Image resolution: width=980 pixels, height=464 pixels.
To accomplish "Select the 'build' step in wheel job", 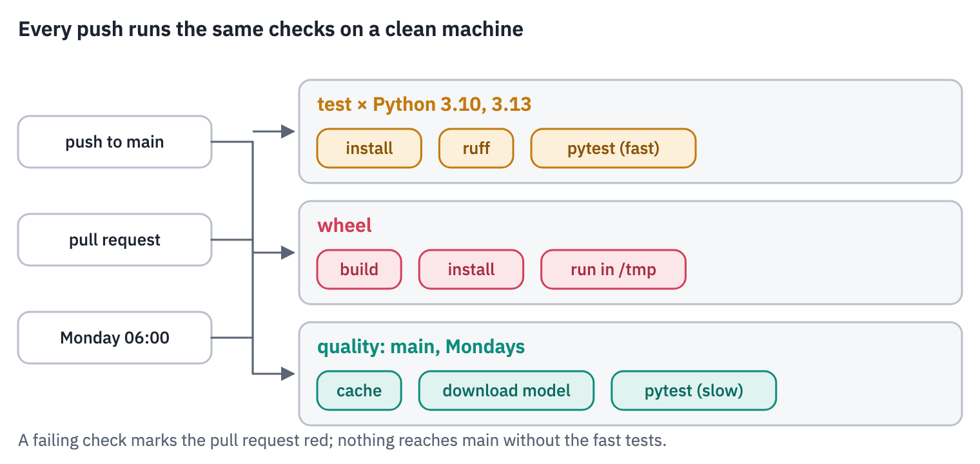I will click(x=359, y=269).
